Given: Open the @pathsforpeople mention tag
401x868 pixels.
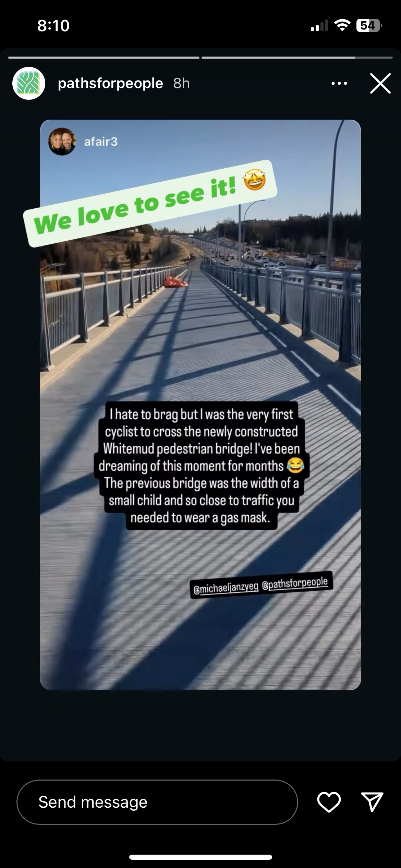Looking at the screenshot, I should (x=295, y=583).
